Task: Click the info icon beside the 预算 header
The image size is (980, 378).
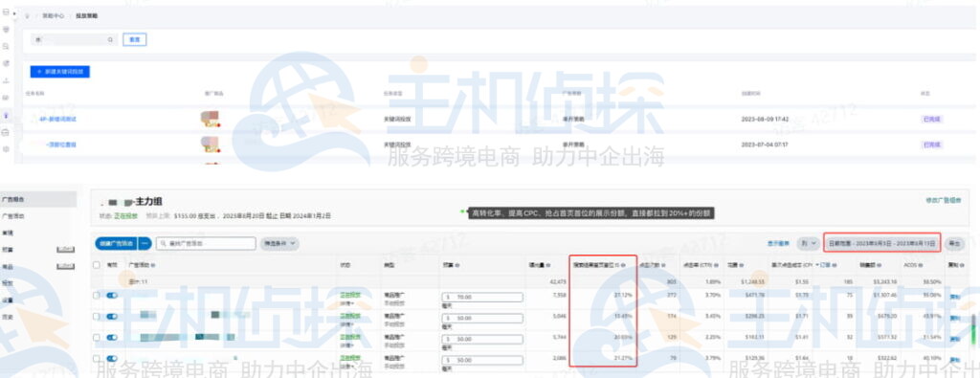Action: (x=458, y=265)
